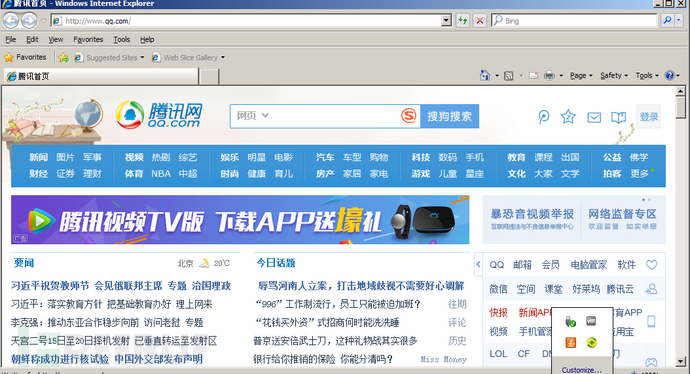
Task: Click Customize... in the tray popup
Action: [581, 370]
